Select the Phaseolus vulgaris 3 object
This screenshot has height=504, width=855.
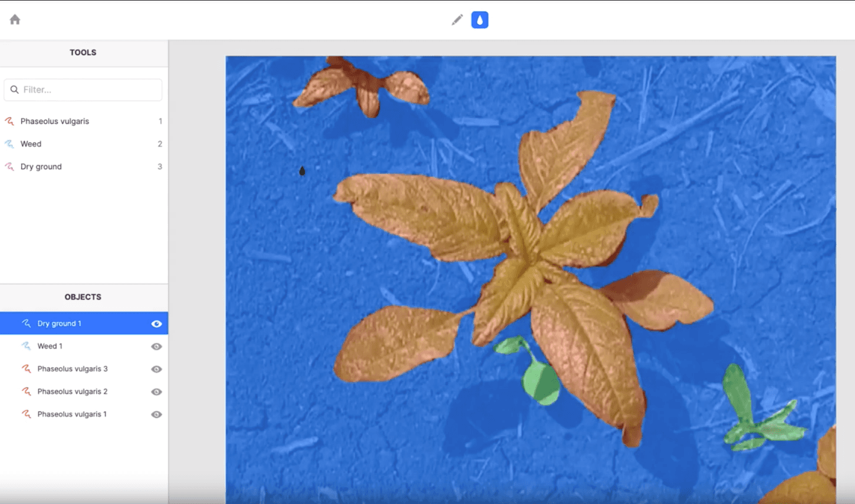83,368
